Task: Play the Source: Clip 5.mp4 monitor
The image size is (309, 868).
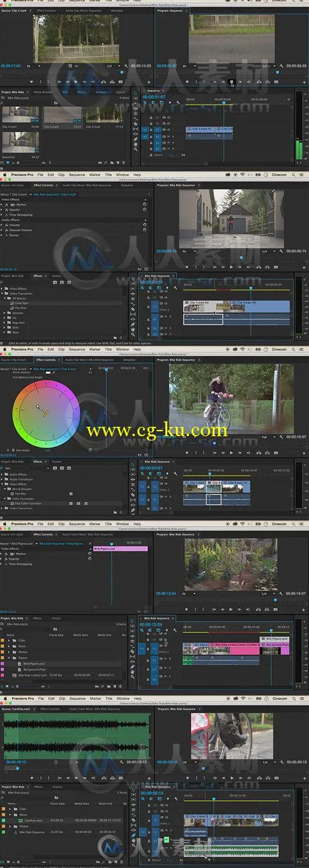Action: [x=76, y=81]
